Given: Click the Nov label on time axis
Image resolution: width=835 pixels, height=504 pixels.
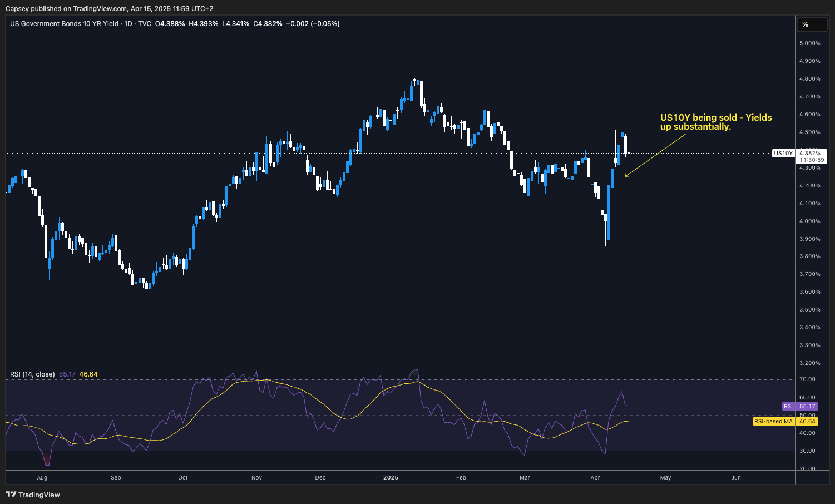Looking at the screenshot, I should [x=256, y=478].
